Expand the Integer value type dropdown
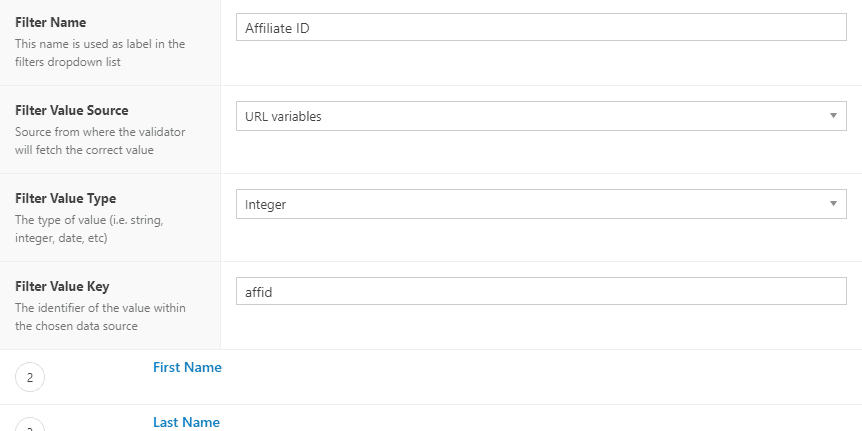The width and height of the screenshot is (862, 431). click(540, 204)
